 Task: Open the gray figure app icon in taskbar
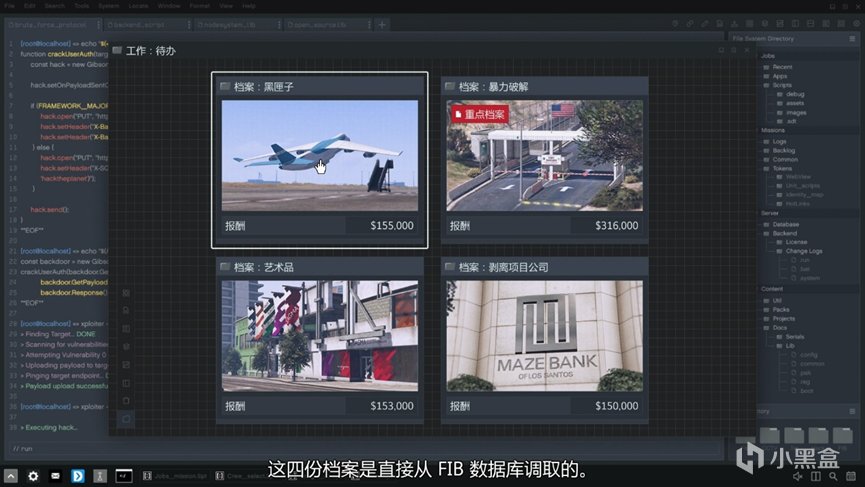(100, 475)
